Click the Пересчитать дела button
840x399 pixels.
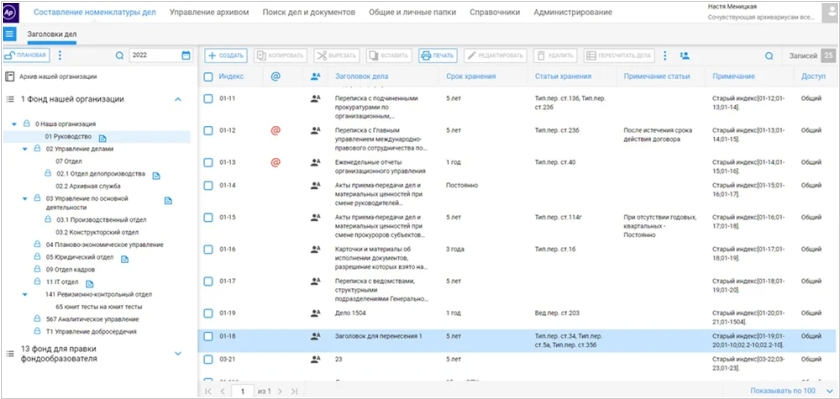[619, 56]
